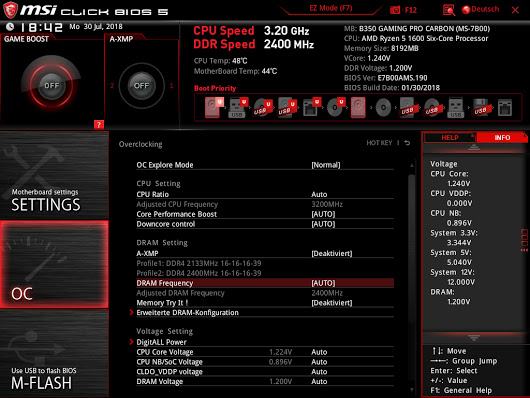Open Downcore control [AUTO] option

point(265,224)
